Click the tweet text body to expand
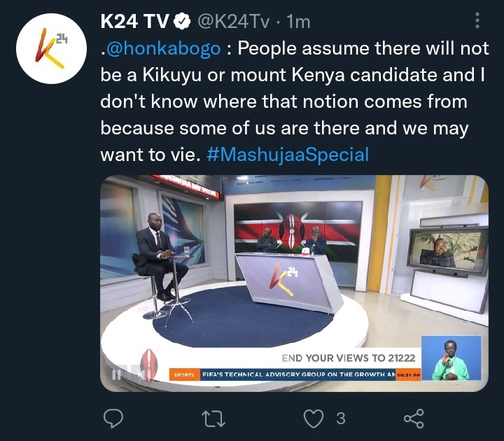Image resolution: width=504 pixels, height=441 pixels. click(294, 101)
